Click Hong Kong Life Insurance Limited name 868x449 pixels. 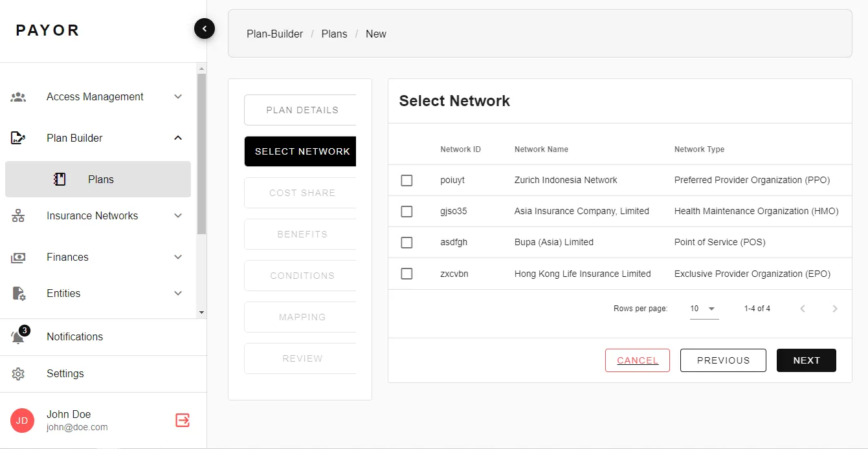583,274
